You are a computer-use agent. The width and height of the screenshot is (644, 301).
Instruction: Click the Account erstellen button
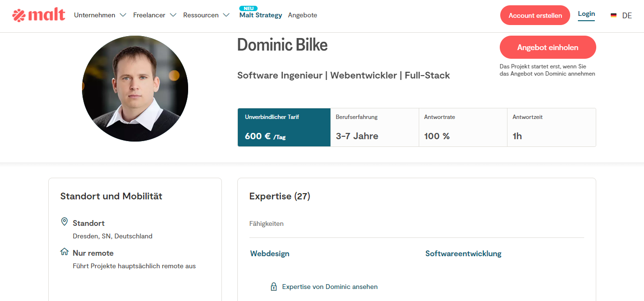[x=535, y=15]
